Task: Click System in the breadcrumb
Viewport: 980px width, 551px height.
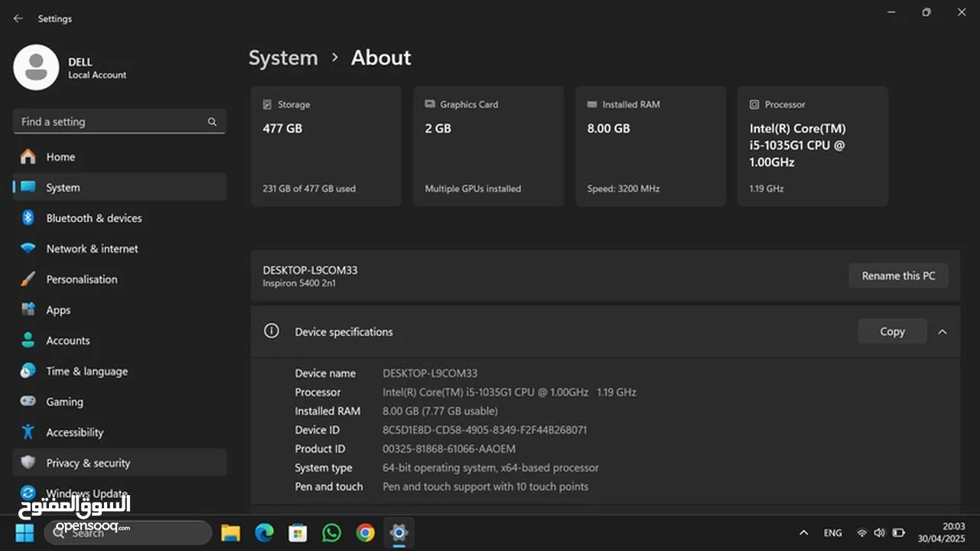Action: click(283, 58)
